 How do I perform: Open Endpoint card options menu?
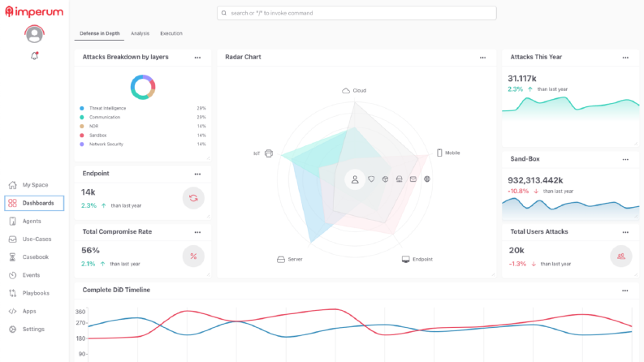point(197,174)
